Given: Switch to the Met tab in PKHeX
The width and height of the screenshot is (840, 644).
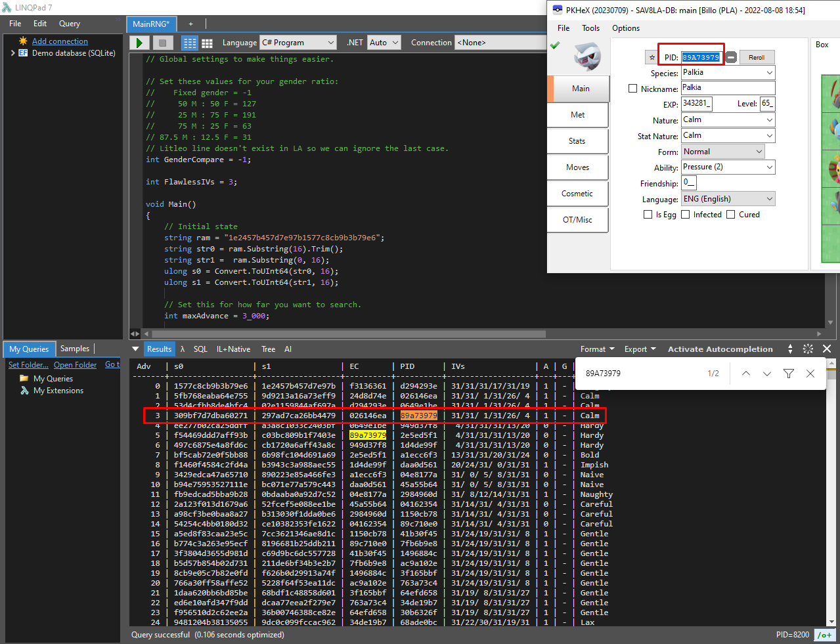Looking at the screenshot, I should pyautogui.click(x=577, y=115).
